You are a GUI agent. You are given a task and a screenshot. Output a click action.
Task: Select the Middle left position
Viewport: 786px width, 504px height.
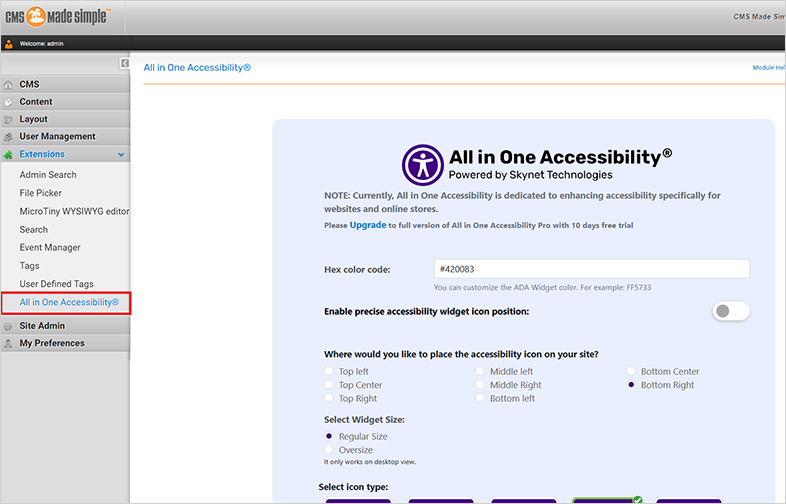pyautogui.click(x=480, y=371)
